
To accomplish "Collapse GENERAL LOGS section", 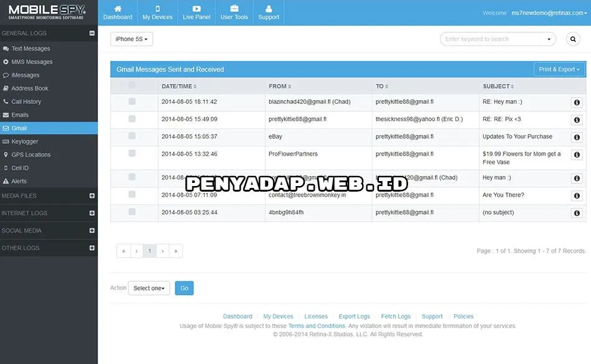I will pos(92,33).
